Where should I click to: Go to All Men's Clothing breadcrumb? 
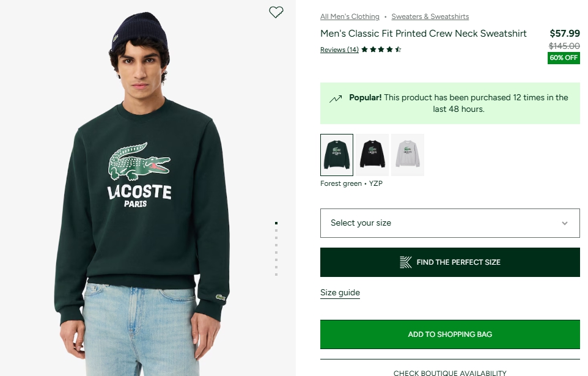(x=350, y=17)
